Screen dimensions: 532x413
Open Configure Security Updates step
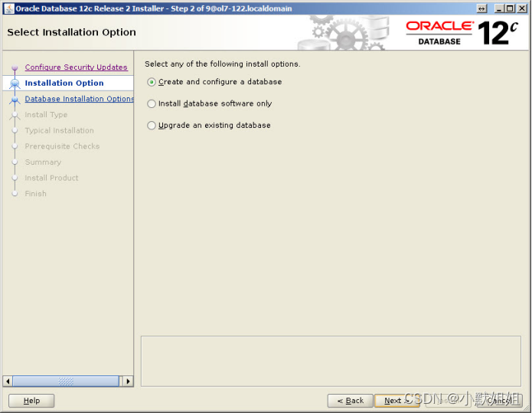76,67
